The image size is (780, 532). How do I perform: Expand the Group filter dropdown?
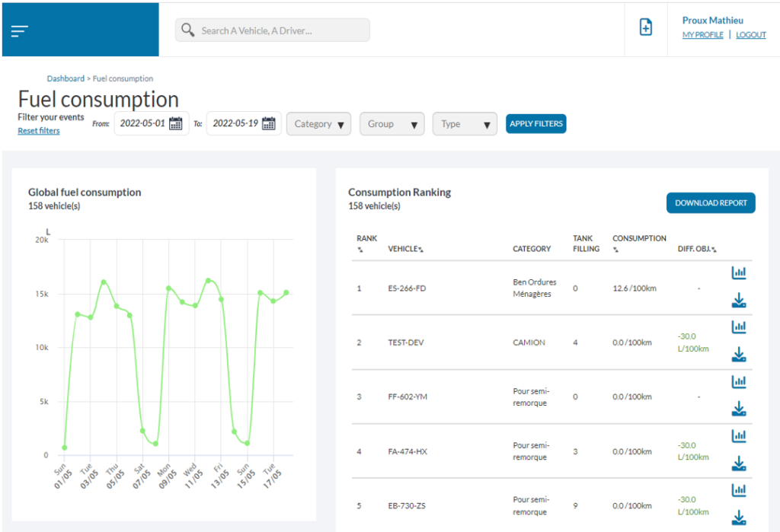(392, 124)
